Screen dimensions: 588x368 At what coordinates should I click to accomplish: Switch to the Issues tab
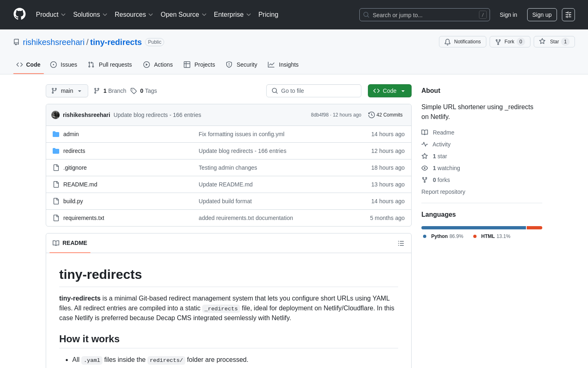[x=64, y=65]
